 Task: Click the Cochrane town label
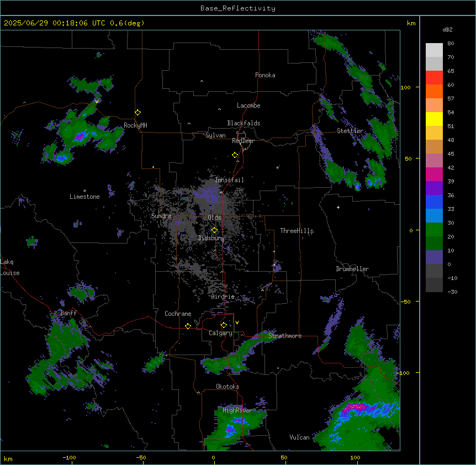pos(178,314)
